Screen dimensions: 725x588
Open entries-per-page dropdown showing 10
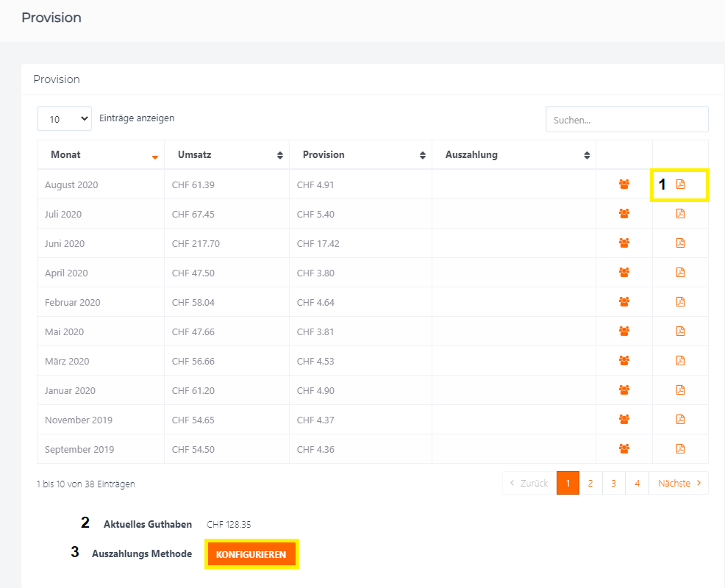click(x=64, y=118)
